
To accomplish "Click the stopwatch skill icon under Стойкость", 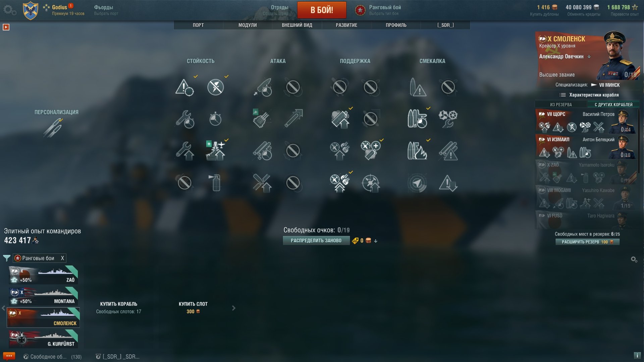I will [215, 119].
